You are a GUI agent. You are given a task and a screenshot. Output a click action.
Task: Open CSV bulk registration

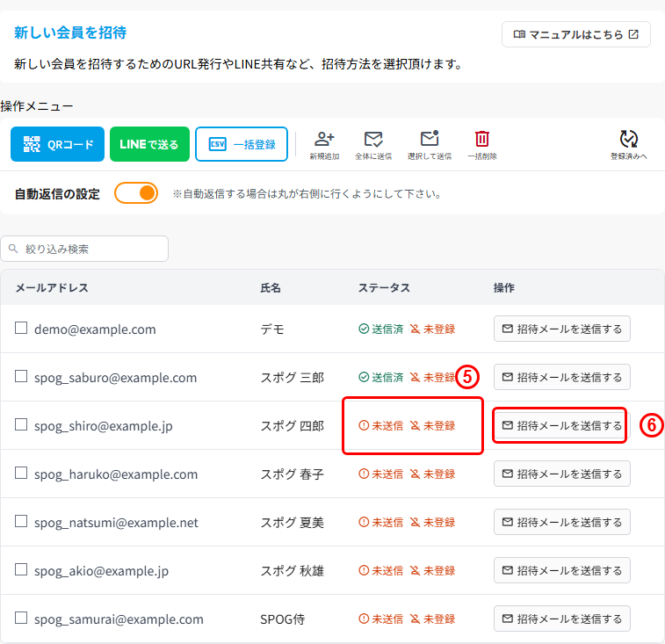pos(242,144)
